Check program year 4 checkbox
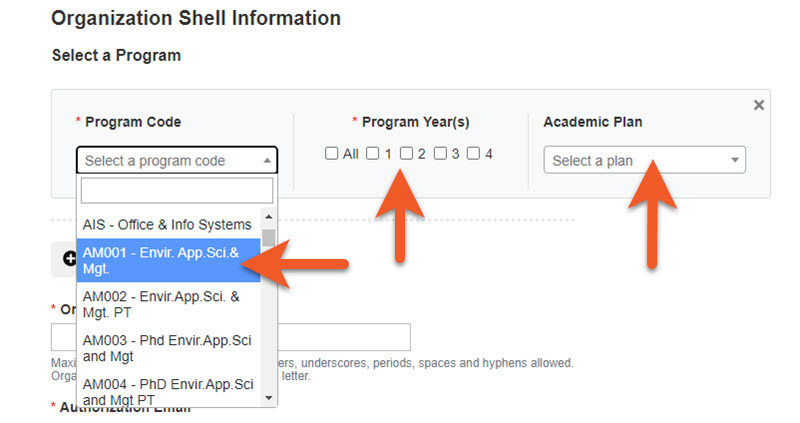 [474, 153]
